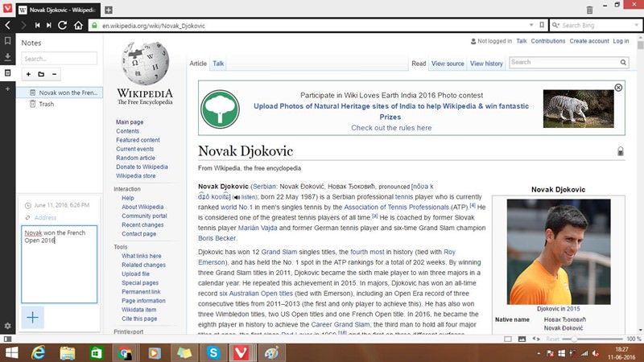This screenshot has width=644, height=362.
Task: Toggle tab tiling in status bar
Action: point(508,339)
